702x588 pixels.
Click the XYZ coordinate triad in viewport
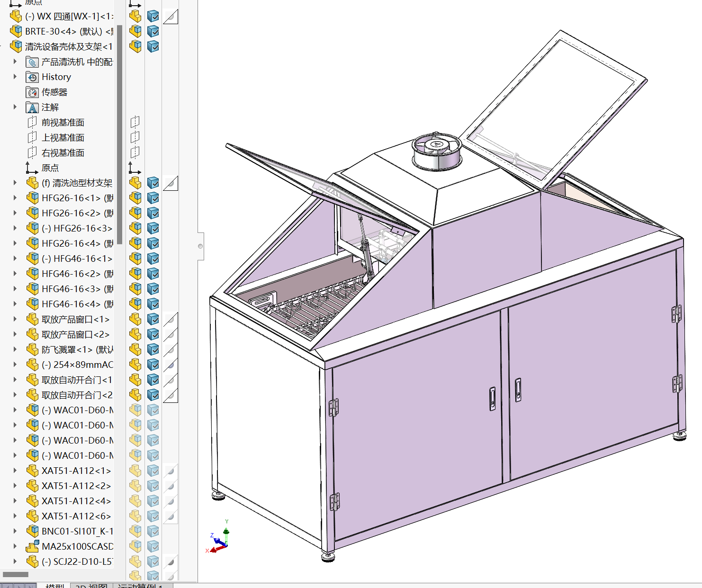click(x=220, y=540)
